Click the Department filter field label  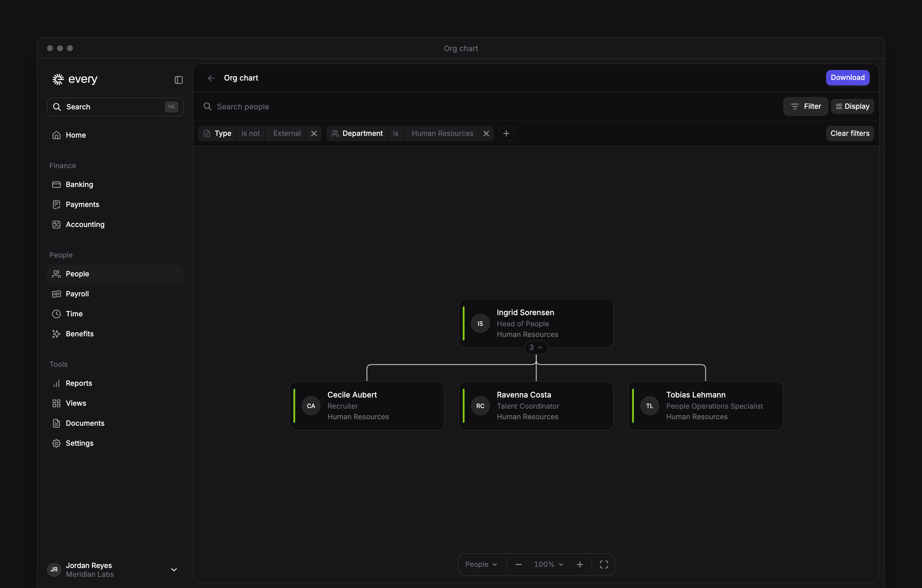click(357, 133)
